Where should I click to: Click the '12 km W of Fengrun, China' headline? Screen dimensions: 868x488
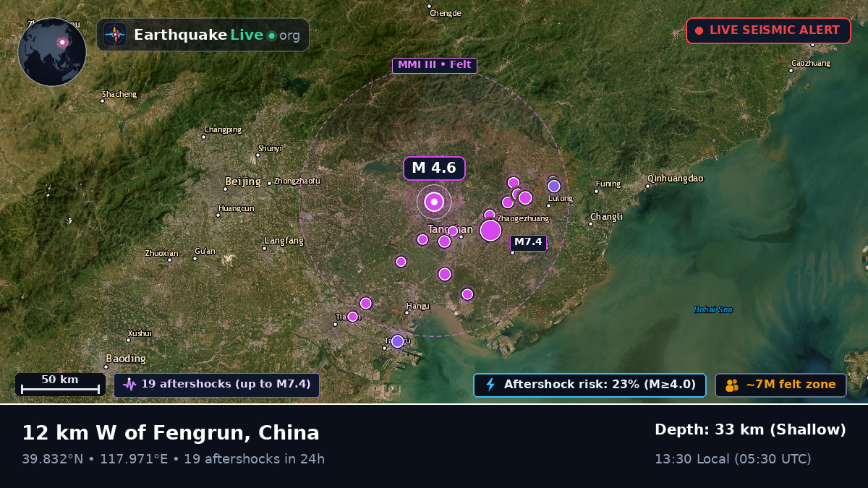171,432
